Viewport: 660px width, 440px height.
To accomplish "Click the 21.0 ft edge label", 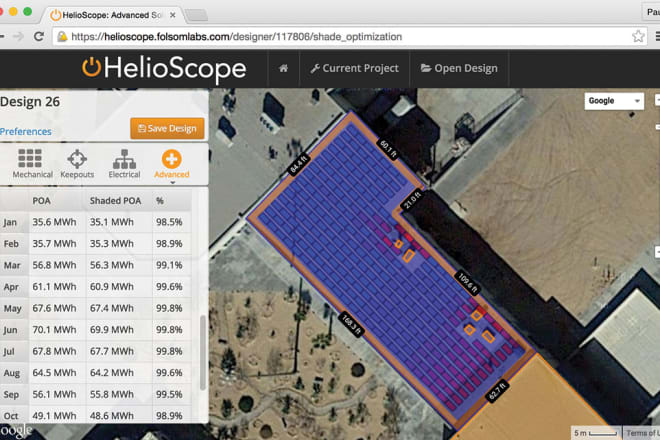I will point(412,200).
